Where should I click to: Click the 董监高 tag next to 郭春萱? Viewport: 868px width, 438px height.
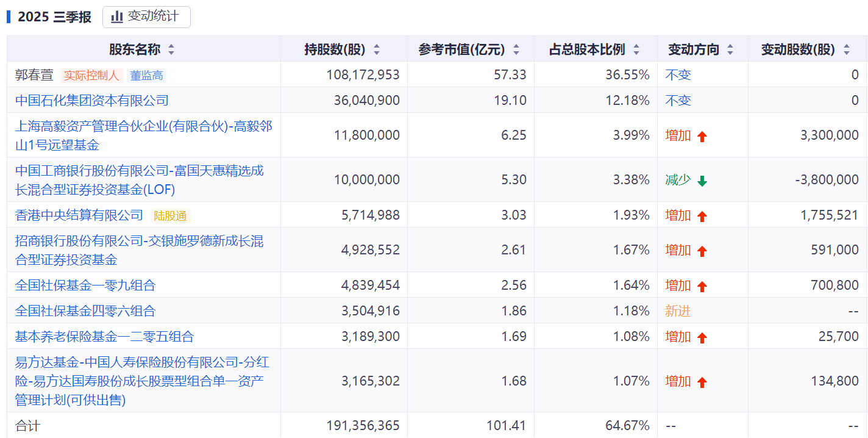[146, 76]
